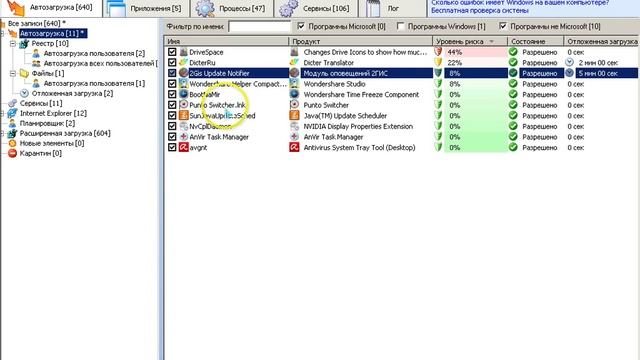Click 8% risk bar for Wondershare Studio
Viewport: 640px width, 360px height.
476,84
